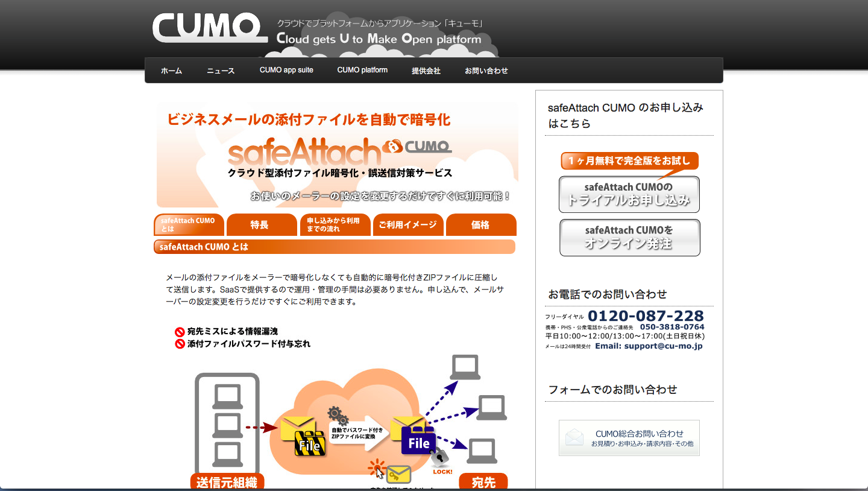
Task: Open the ご利用イメージ tab
Action: [408, 225]
